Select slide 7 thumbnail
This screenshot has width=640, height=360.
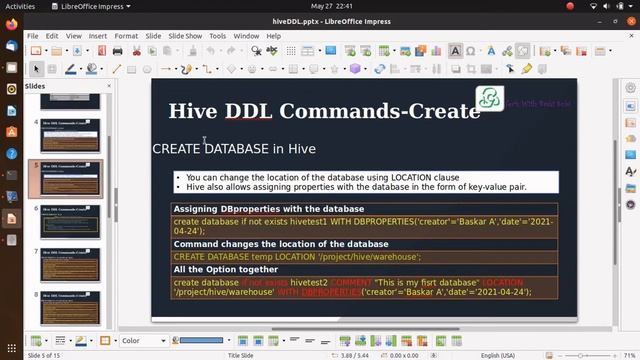click(70, 265)
